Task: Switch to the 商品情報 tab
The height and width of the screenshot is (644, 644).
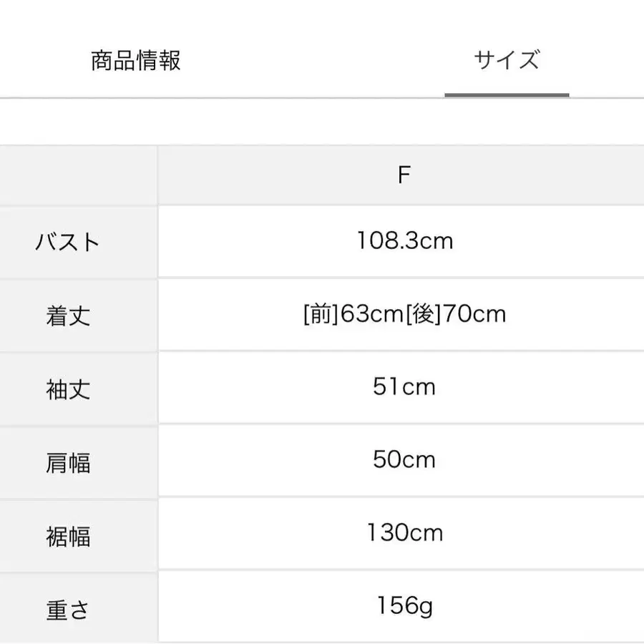Action: (x=135, y=60)
